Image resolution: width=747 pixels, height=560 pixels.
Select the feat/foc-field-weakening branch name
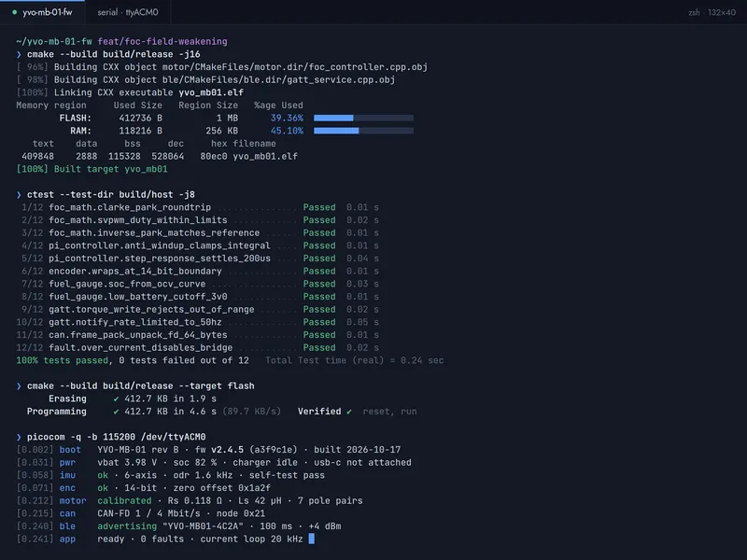pos(162,41)
